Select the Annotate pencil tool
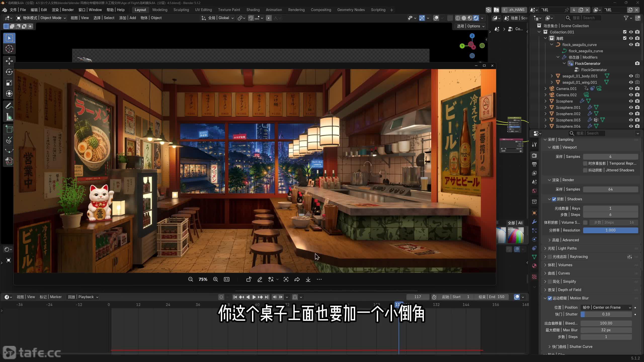 (x=9, y=106)
